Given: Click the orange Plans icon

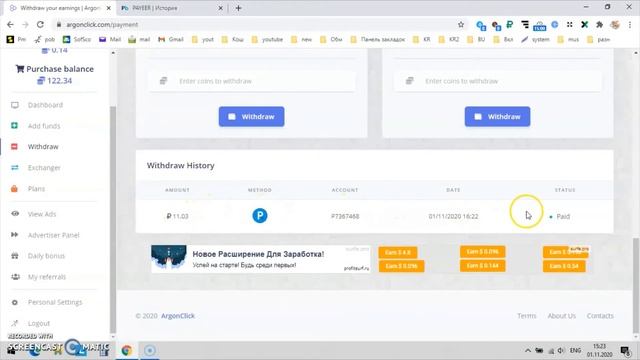Looking at the screenshot, I should click(x=14, y=189).
